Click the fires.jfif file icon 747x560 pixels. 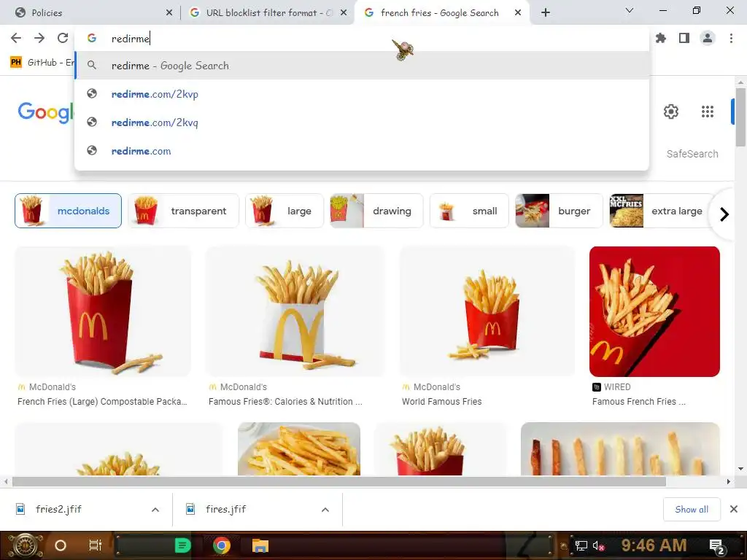(190, 509)
